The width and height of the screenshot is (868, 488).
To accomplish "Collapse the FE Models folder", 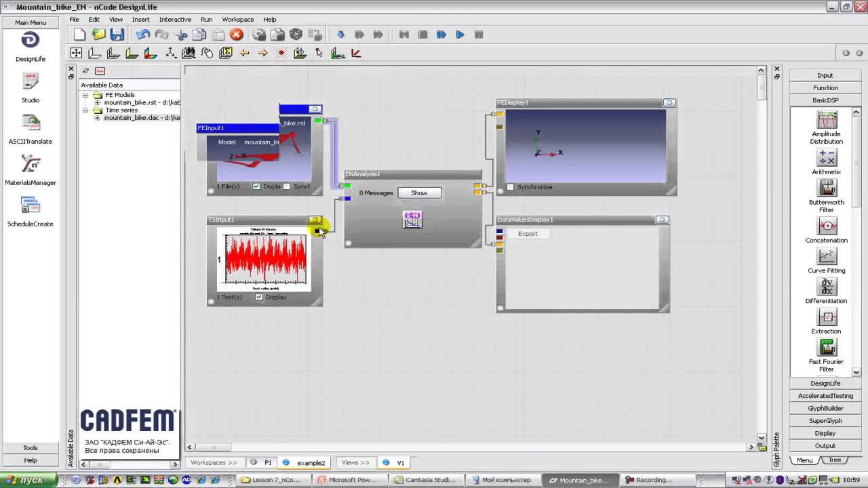I will coord(86,95).
